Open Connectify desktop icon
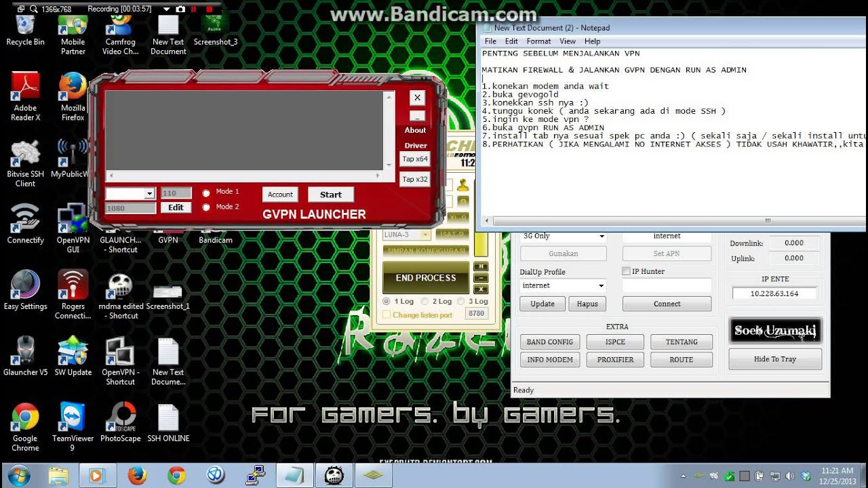Screen dimensions: 868x488 coord(25,224)
